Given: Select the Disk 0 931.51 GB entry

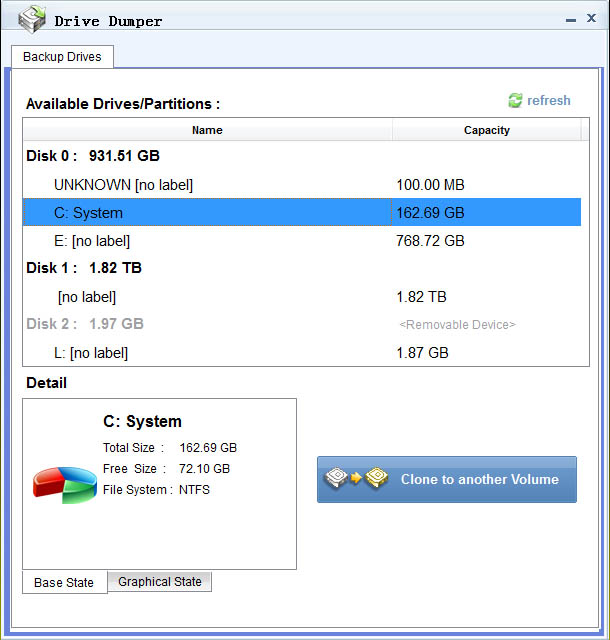Looking at the screenshot, I should pyautogui.click(x=93, y=156).
